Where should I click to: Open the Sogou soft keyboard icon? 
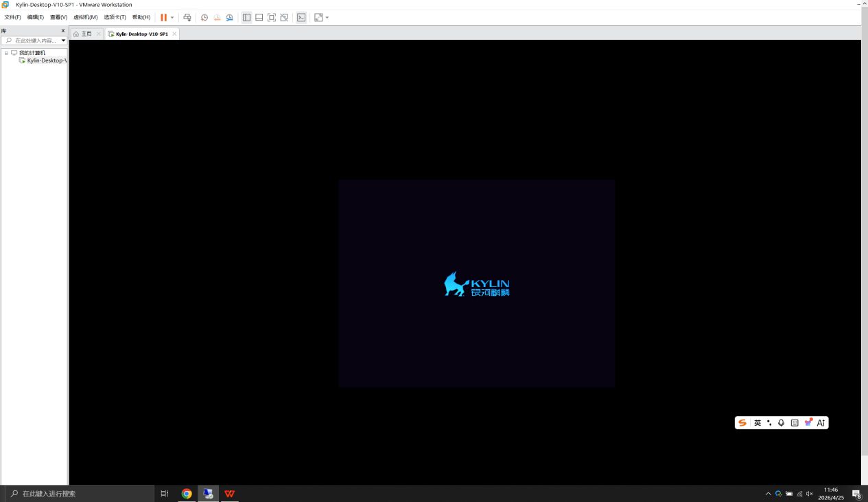[795, 423]
